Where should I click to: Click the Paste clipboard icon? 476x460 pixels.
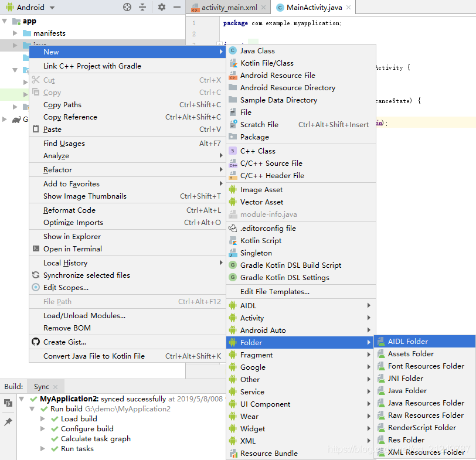[36, 129]
